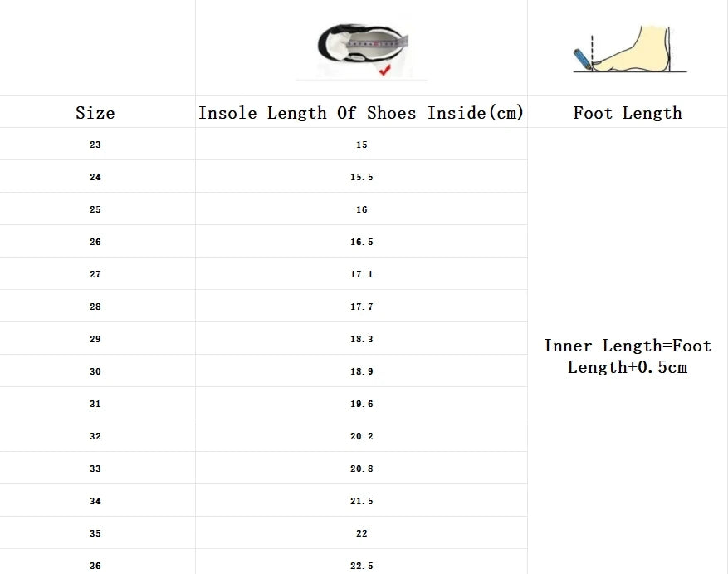This screenshot has height=574, width=728.
Task: Click the size 33 cell
Action: (95, 469)
